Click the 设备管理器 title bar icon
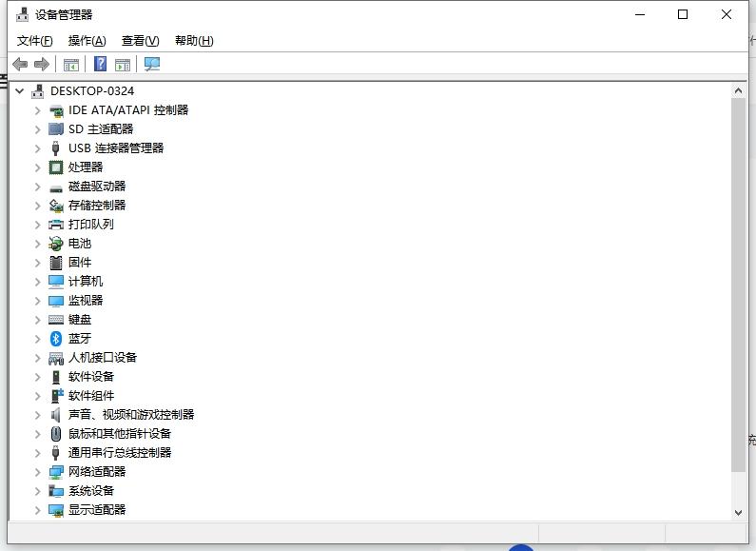Image resolution: width=756 pixels, height=551 pixels. pyautogui.click(x=22, y=15)
